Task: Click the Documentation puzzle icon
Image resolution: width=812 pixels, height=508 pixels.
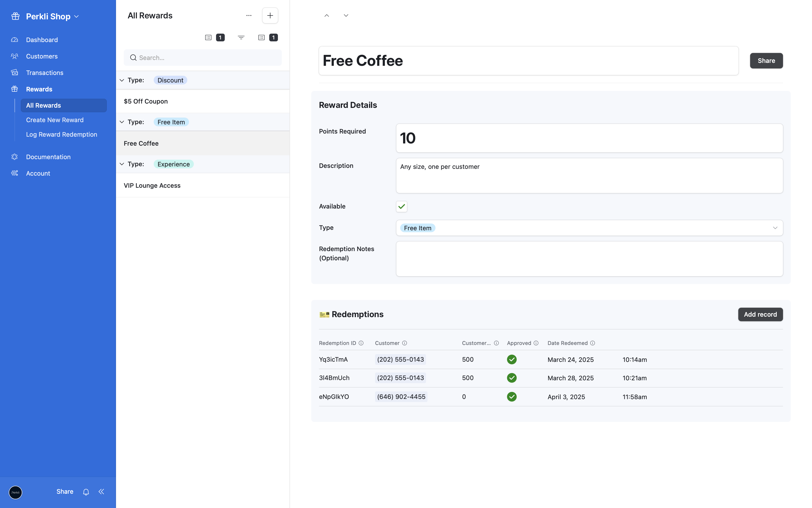Action: [x=14, y=157]
